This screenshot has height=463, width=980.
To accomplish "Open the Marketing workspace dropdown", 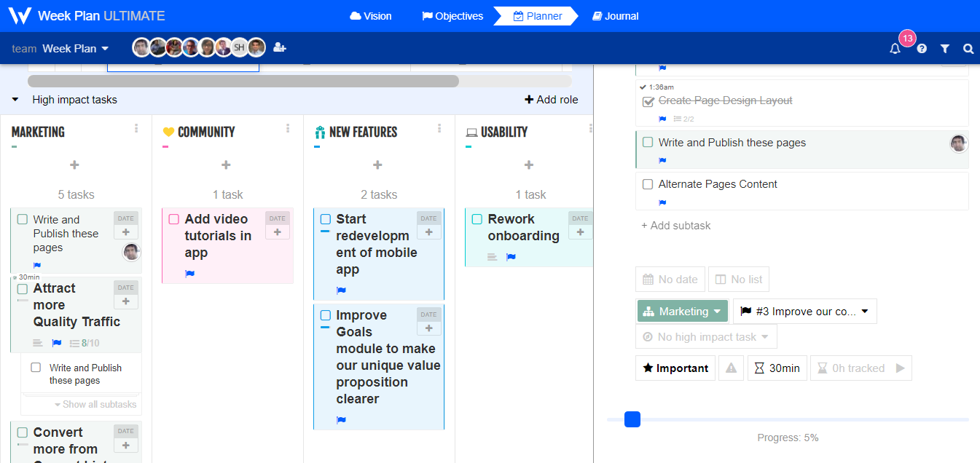I will (682, 311).
